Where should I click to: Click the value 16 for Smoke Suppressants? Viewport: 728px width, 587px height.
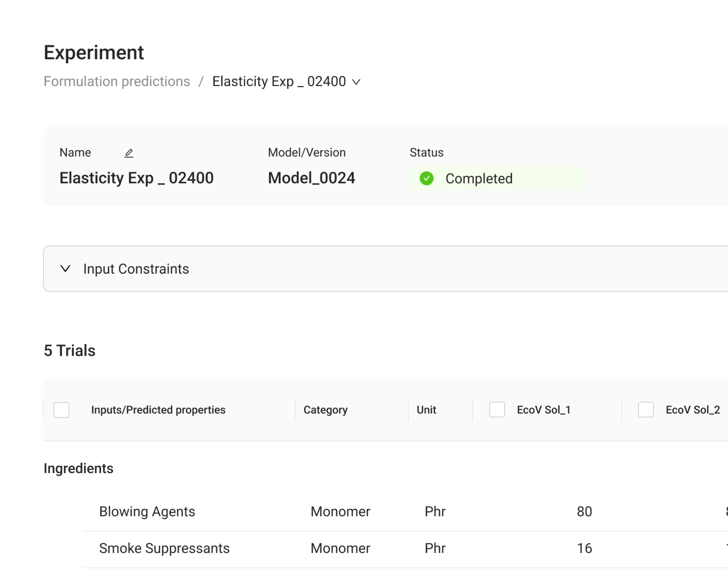(584, 548)
